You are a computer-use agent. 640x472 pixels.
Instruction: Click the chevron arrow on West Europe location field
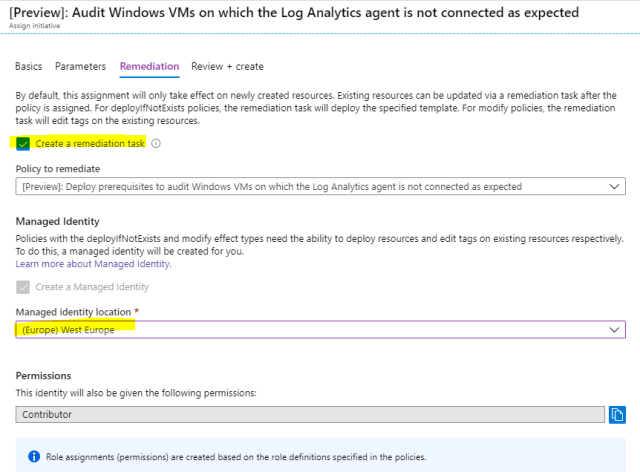[615, 330]
